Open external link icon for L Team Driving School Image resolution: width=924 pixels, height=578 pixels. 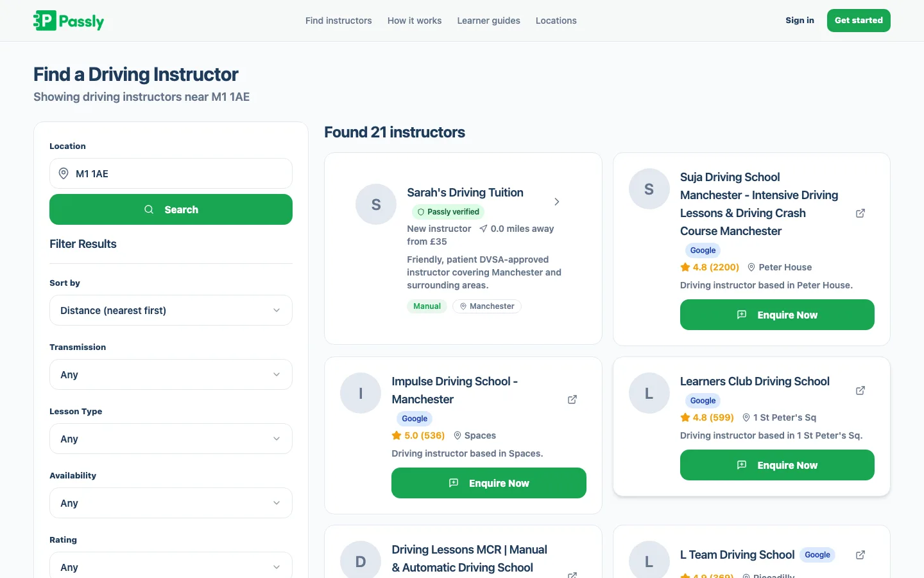point(860,555)
